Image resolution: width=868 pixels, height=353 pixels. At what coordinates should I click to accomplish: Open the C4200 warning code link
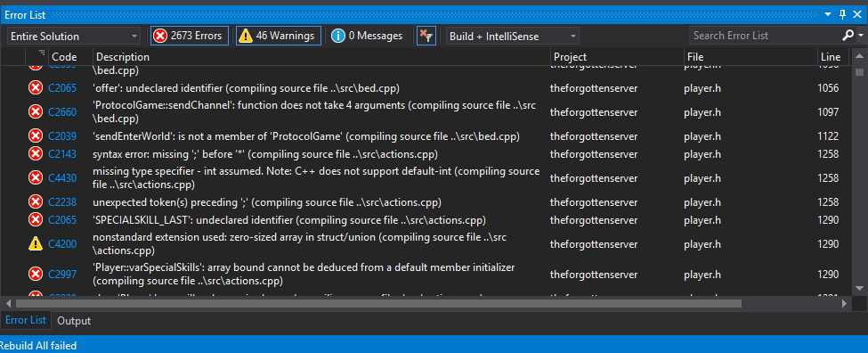(62, 244)
